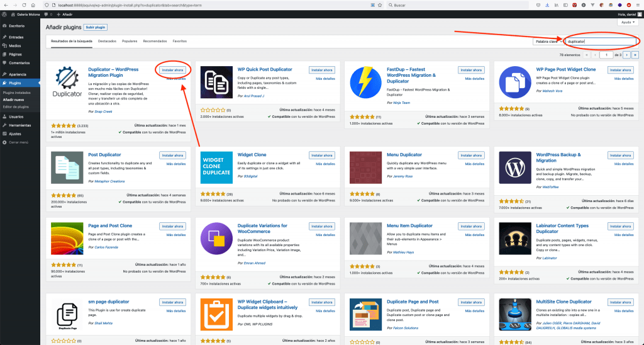
Task: Toggle the browser sidebar icon
Action: point(565,5)
